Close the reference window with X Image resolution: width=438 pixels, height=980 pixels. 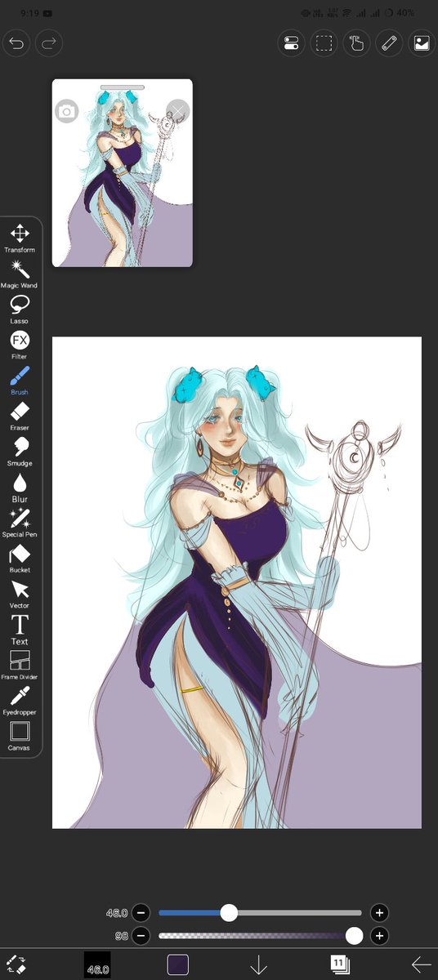click(178, 111)
